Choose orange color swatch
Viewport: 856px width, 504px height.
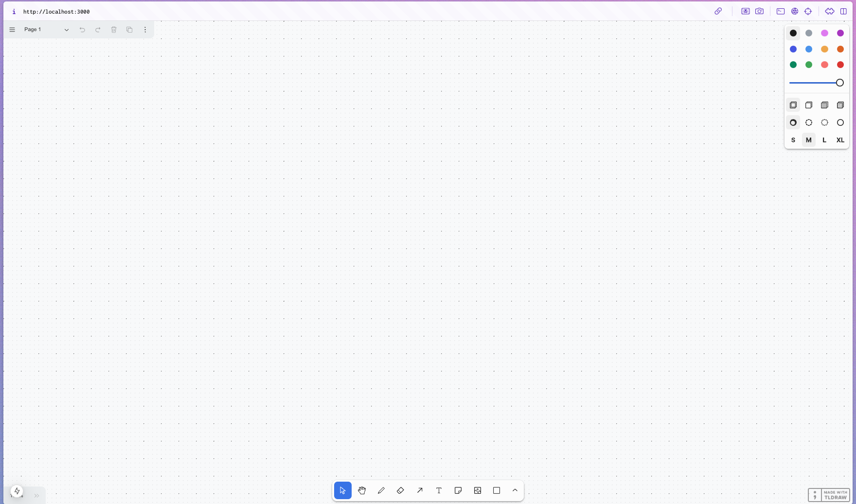tap(840, 49)
